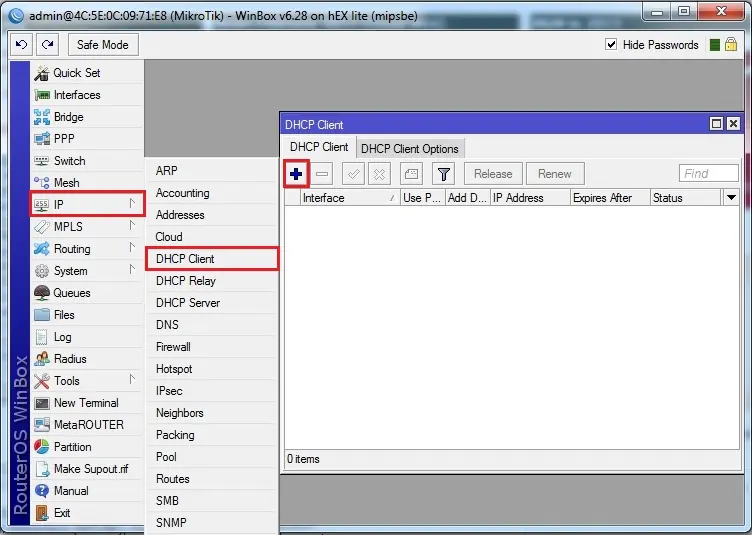Click the Renew button

tap(555, 174)
